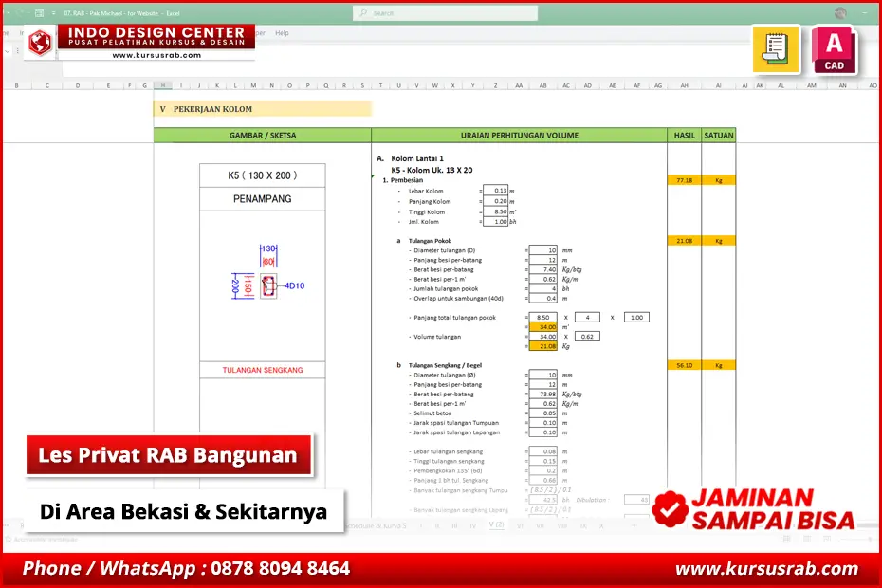The height and width of the screenshot is (588, 882).
Task: Click the yellow notes document icon
Action: (776, 49)
